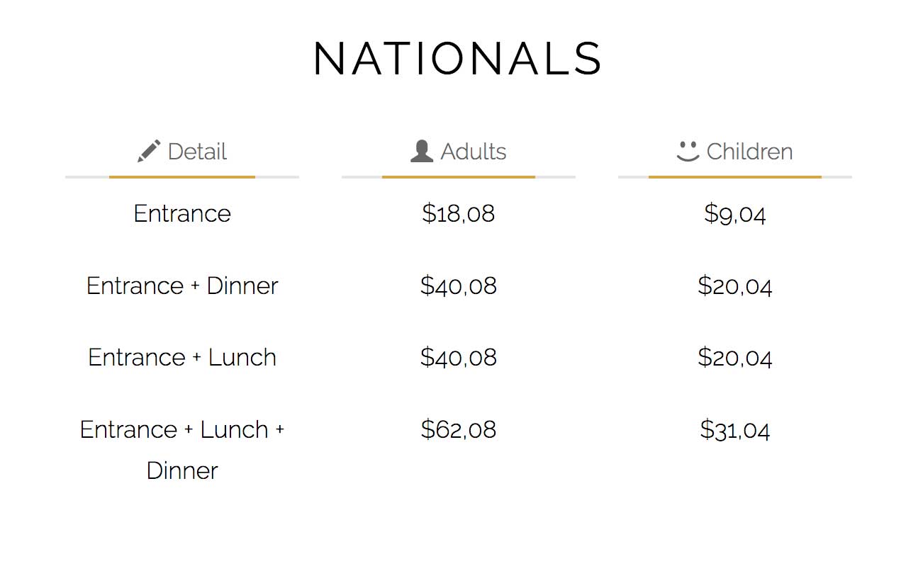Screen dimensions: 923x588
Task: Click the $31,04 children price
Action: pyautogui.click(x=735, y=429)
